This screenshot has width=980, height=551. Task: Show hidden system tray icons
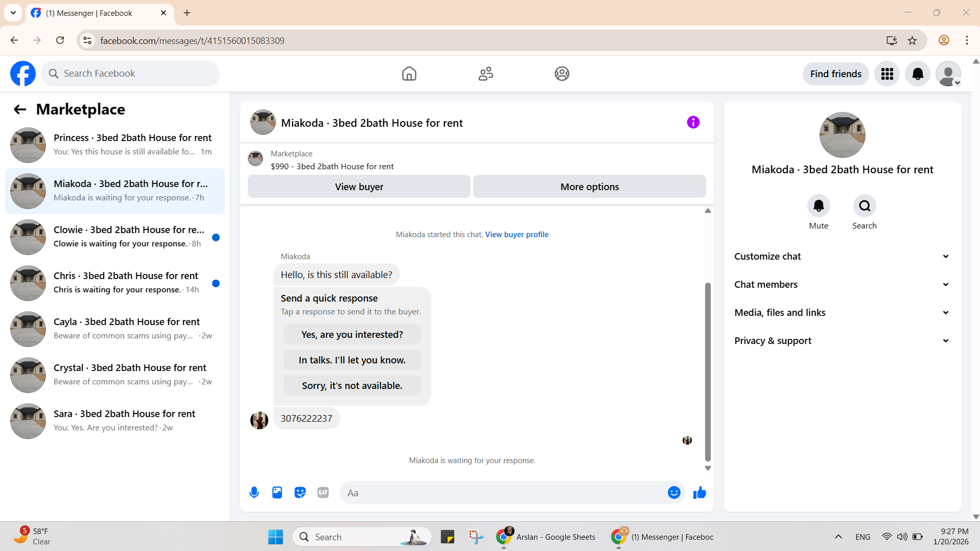tap(838, 537)
